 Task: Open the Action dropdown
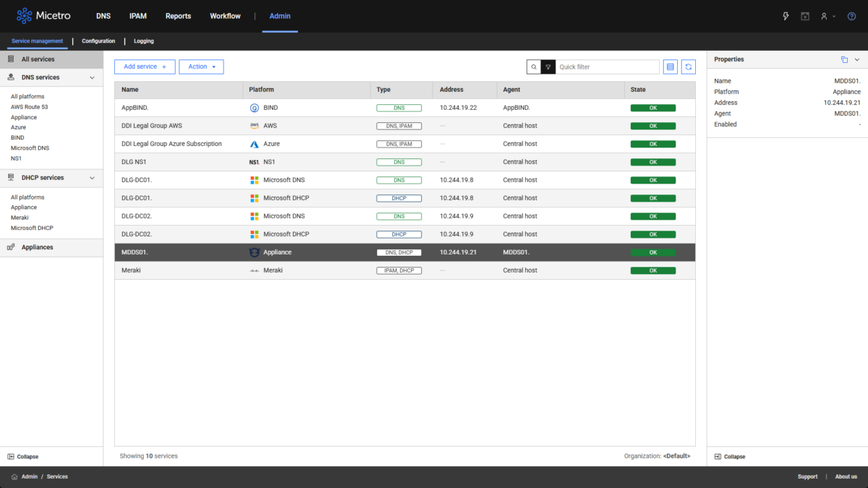click(201, 67)
